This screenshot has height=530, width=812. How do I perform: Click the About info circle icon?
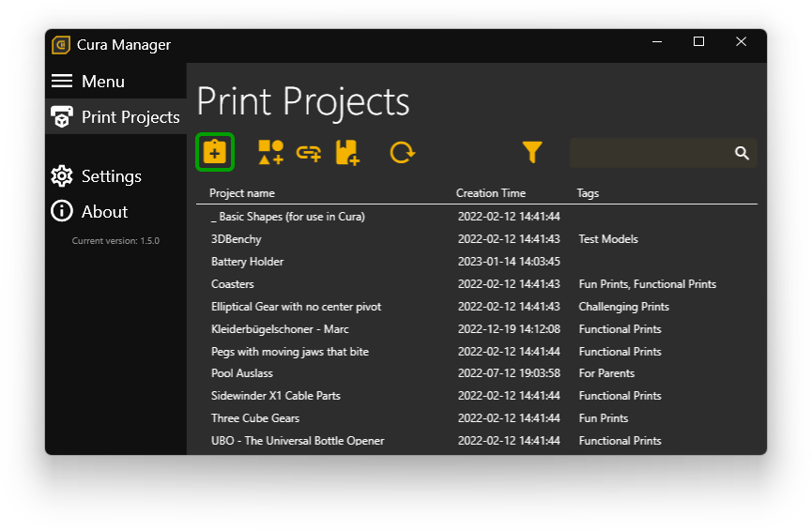[x=62, y=211]
